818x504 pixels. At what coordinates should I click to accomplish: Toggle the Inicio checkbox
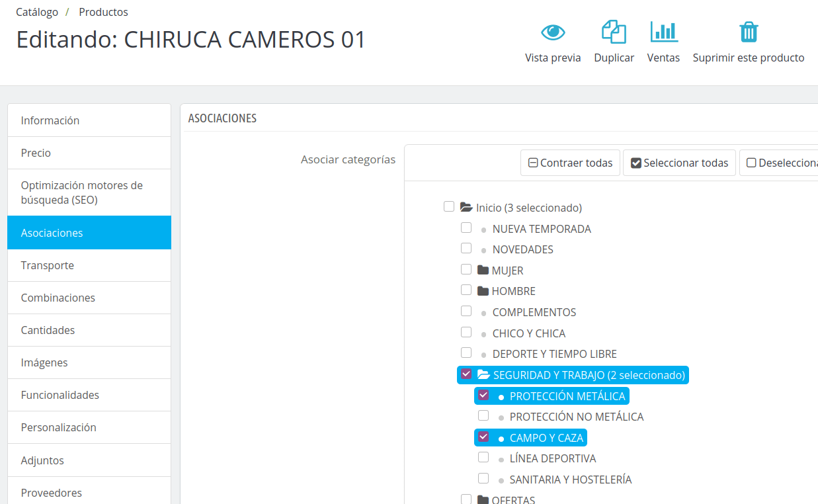tap(449, 206)
